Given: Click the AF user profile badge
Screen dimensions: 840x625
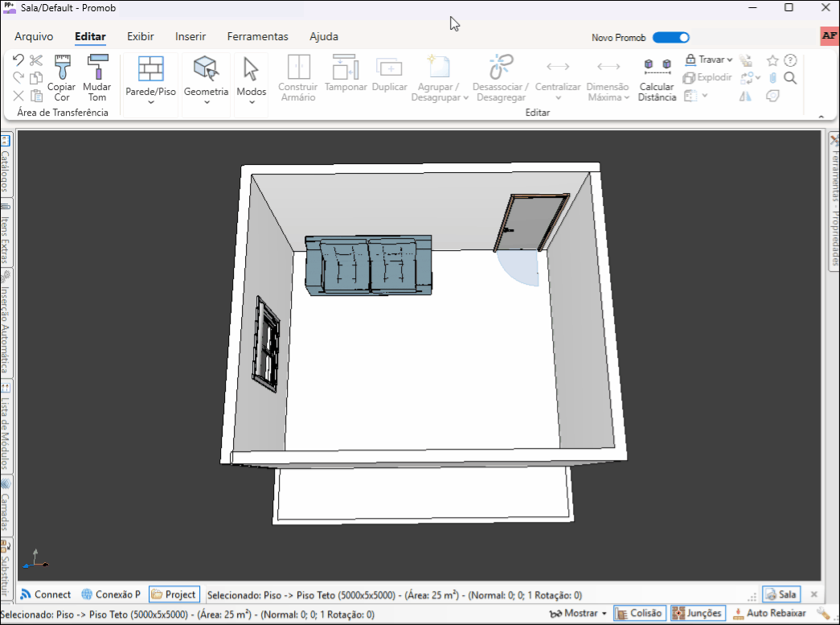Looking at the screenshot, I should 830,36.
